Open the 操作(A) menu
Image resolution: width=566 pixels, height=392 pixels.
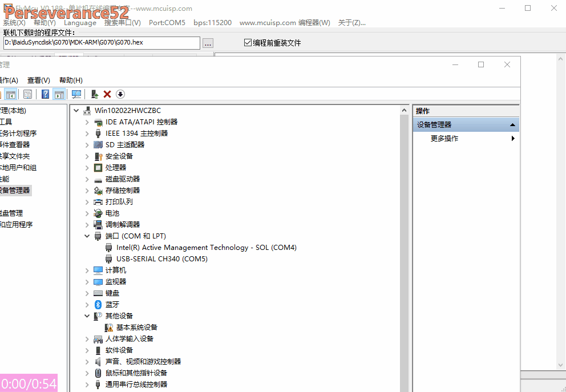pos(9,80)
